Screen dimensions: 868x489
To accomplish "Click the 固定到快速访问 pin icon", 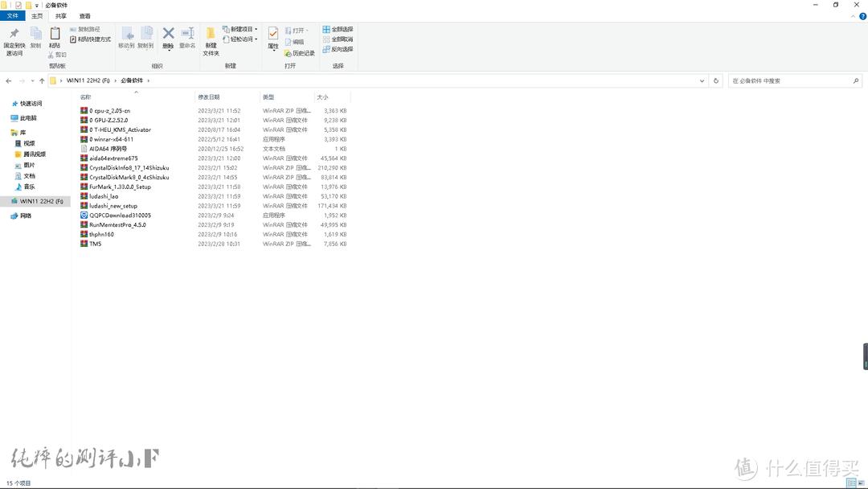I will click(x=14, y=34).
